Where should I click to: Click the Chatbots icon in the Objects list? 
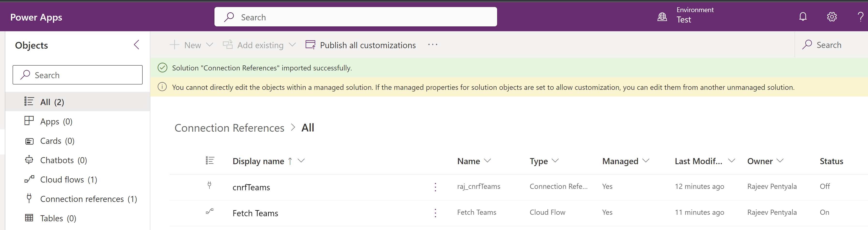point(29,160)
